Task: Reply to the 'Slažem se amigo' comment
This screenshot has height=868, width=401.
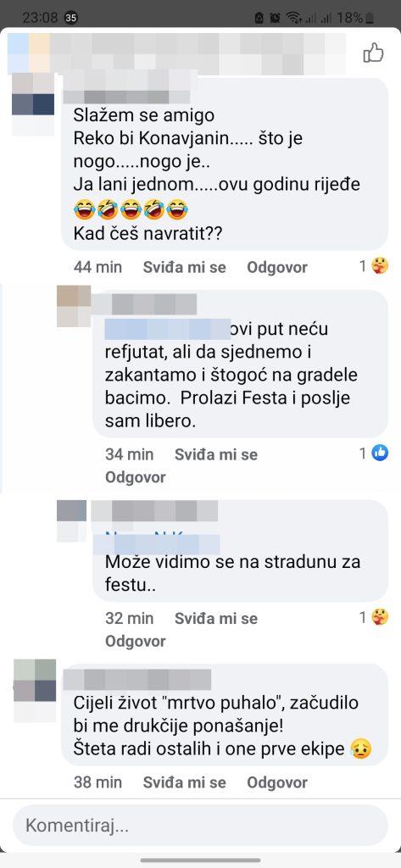Action: [277, 267]
